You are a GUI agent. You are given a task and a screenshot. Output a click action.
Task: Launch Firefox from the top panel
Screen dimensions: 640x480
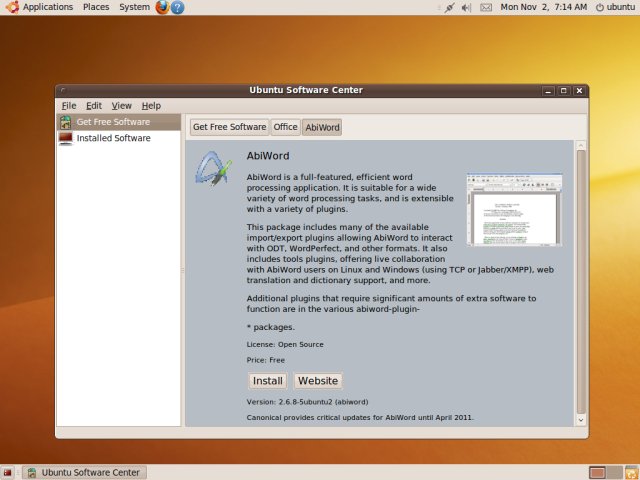[162, 7]
